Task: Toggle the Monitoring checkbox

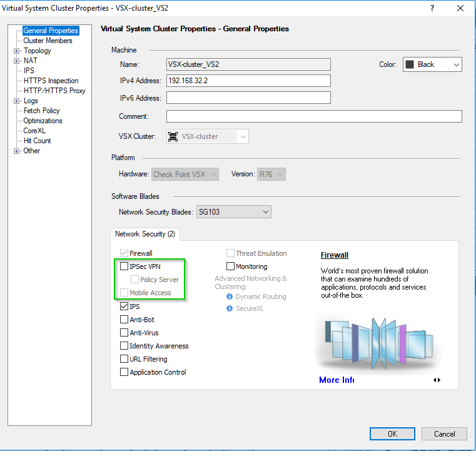Action: 230,266
